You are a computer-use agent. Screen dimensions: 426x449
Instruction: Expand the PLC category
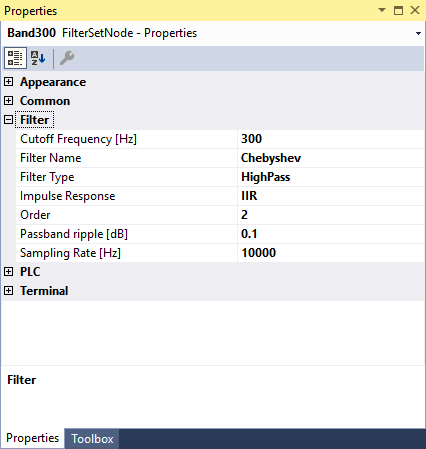9,272
